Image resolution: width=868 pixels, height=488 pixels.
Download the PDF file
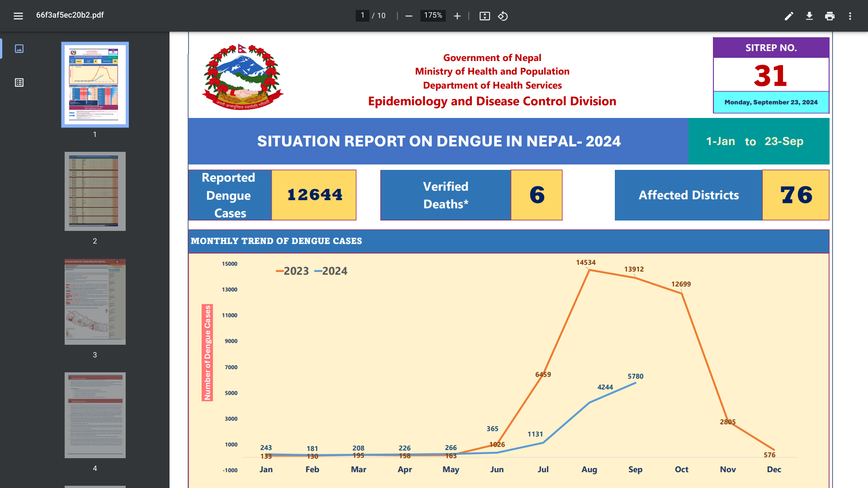(x=809, y=16)
